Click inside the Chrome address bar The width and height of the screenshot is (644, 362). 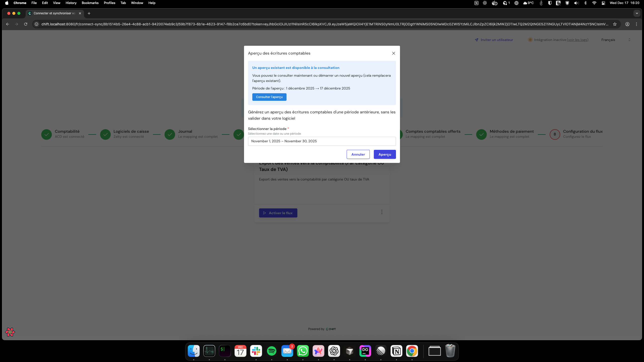302,24
